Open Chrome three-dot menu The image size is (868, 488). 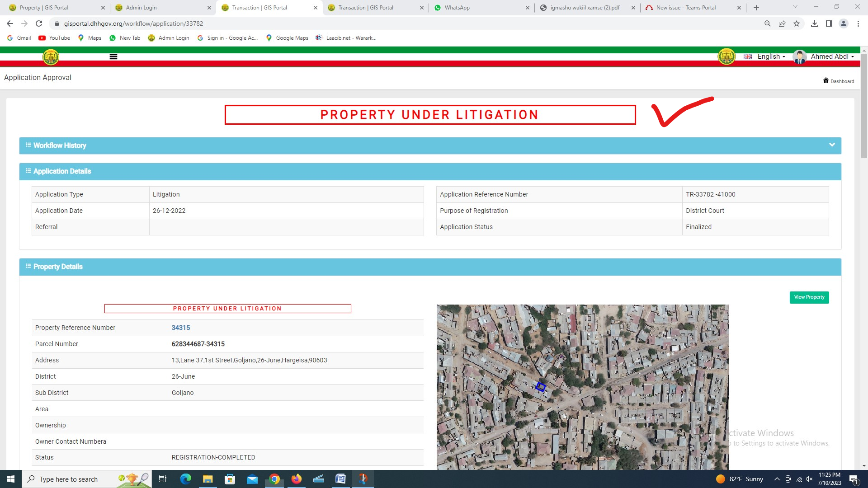click(858, 23)
